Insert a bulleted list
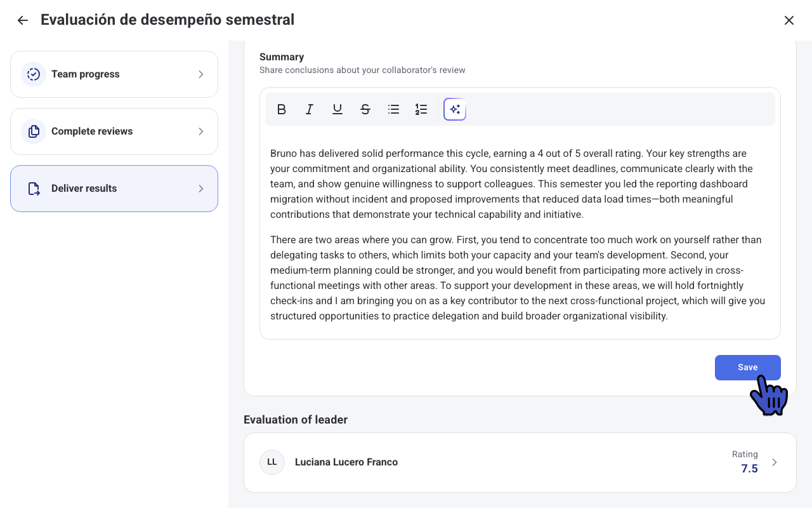Viewport: 812px width, 508px height. point(393,109)
